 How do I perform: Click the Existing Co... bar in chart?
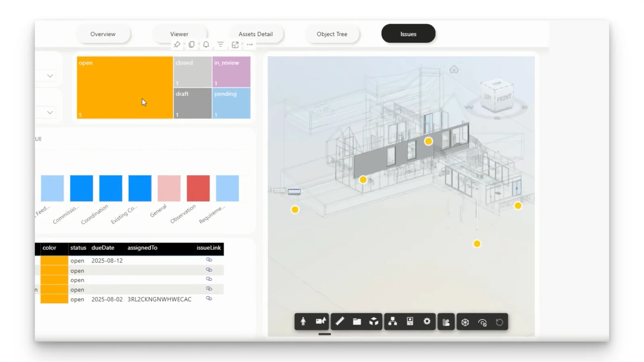click(x=140, y=188)
